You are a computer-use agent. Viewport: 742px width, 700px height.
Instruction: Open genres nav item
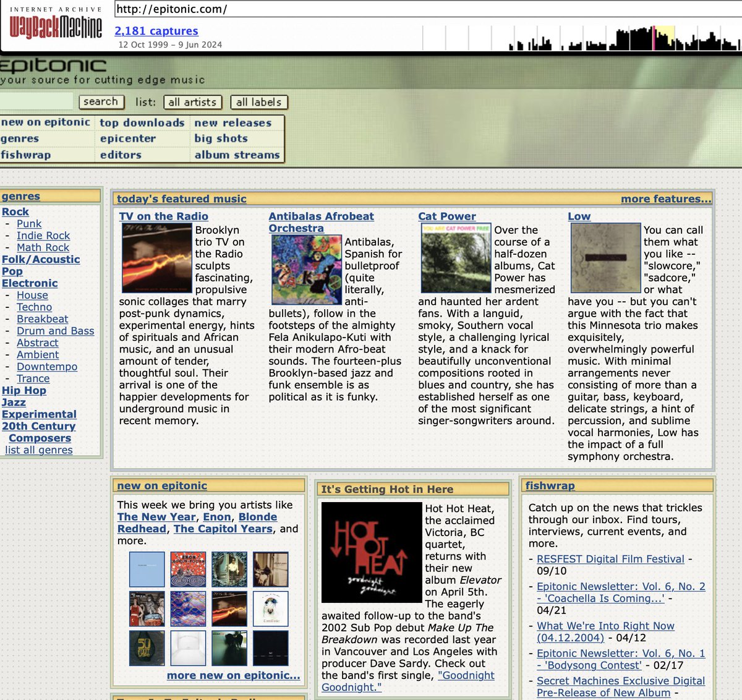(x=20, y=139)
